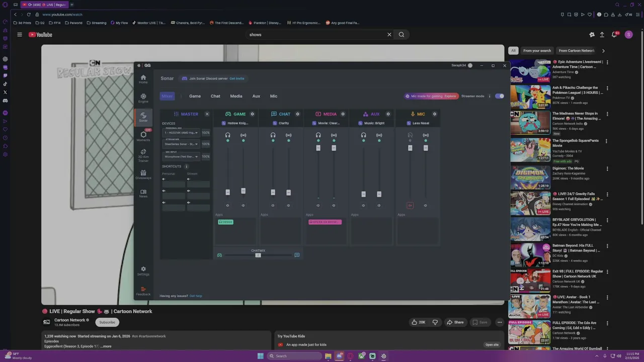Click Get help link
The width and height of the screenshot is (644, 362).
point(196,296)
